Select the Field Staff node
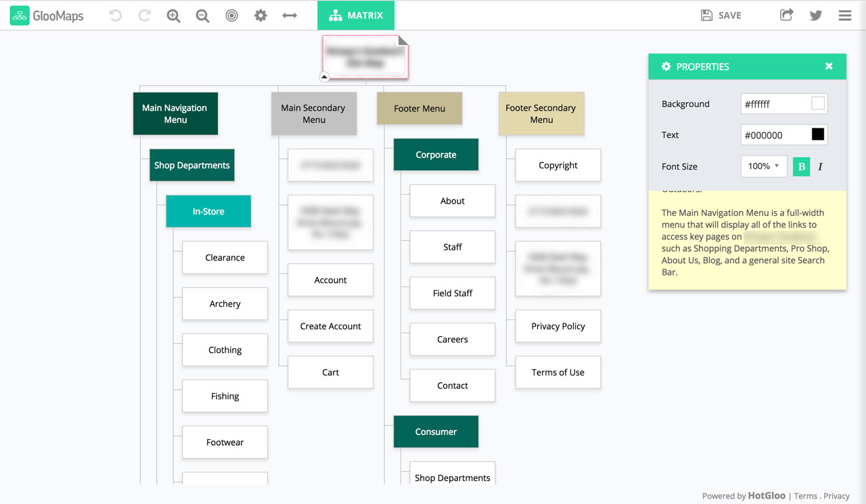Viewport: 866px width, 504px height. point(453,293)
